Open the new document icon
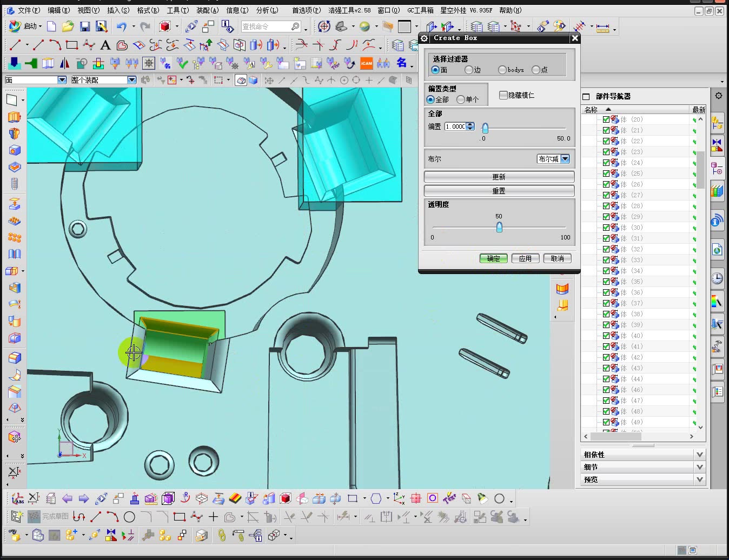The width and height of the screenshot is (729, 560). (51, 26)
